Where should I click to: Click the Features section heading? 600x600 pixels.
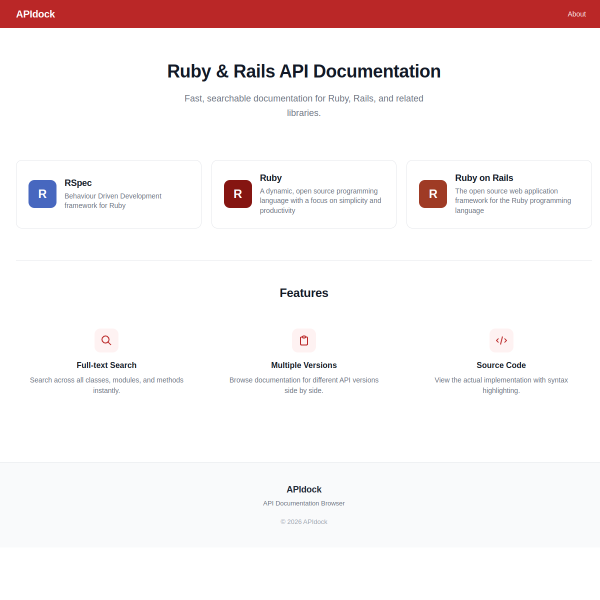[304, 293]
